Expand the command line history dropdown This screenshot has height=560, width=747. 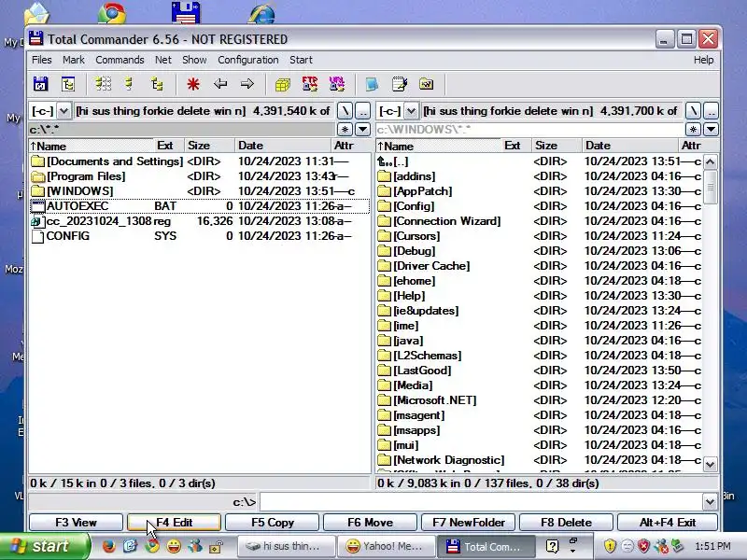(710, 501)
